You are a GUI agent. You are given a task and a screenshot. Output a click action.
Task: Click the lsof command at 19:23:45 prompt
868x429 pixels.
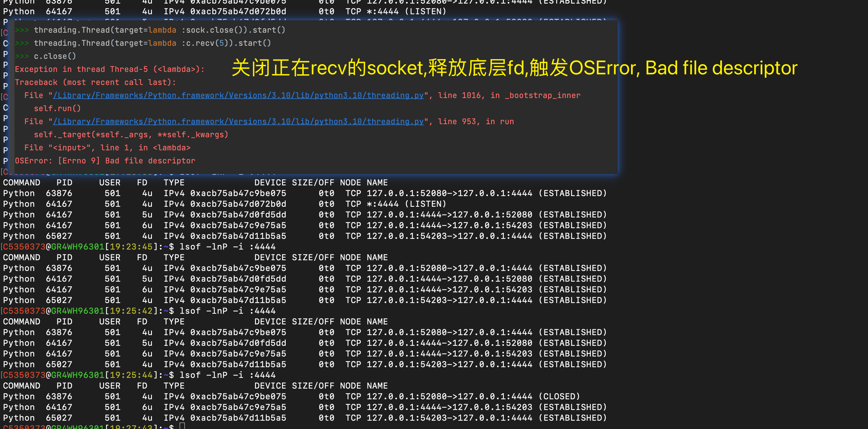[x=227, y=247]
